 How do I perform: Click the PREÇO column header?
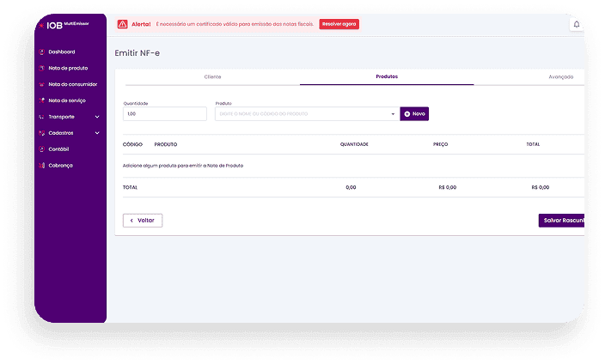[x=440, y=144]
